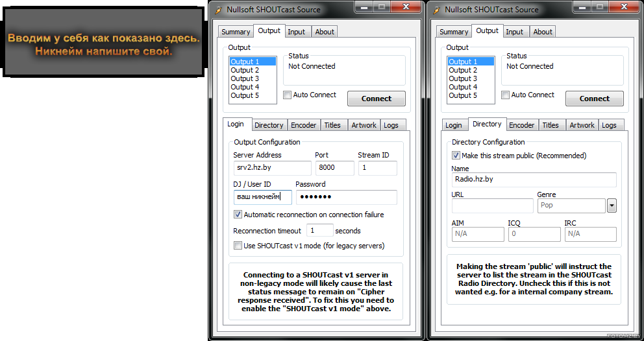
Task: Select Output 2 in left window list
Action: 253,70
